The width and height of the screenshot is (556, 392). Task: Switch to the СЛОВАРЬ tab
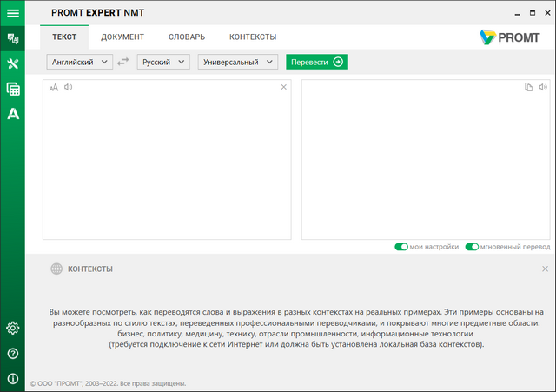pos(186,37)
